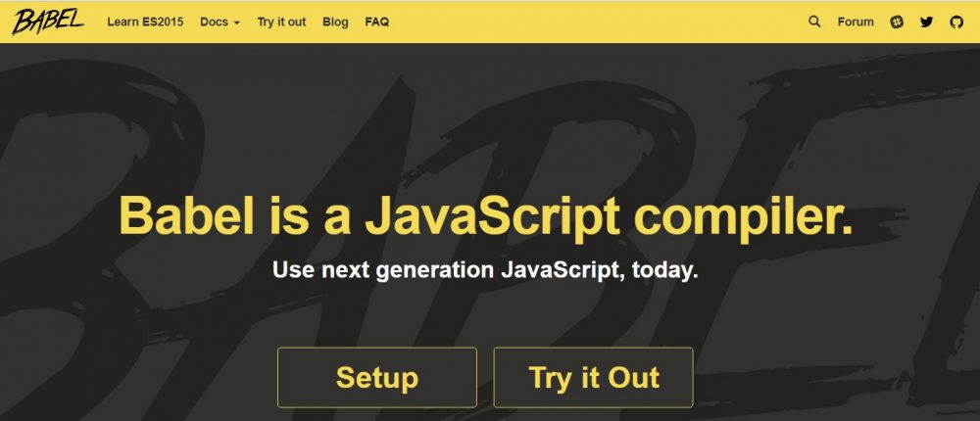Click the Babel logo in the navbar

(48, 22)
